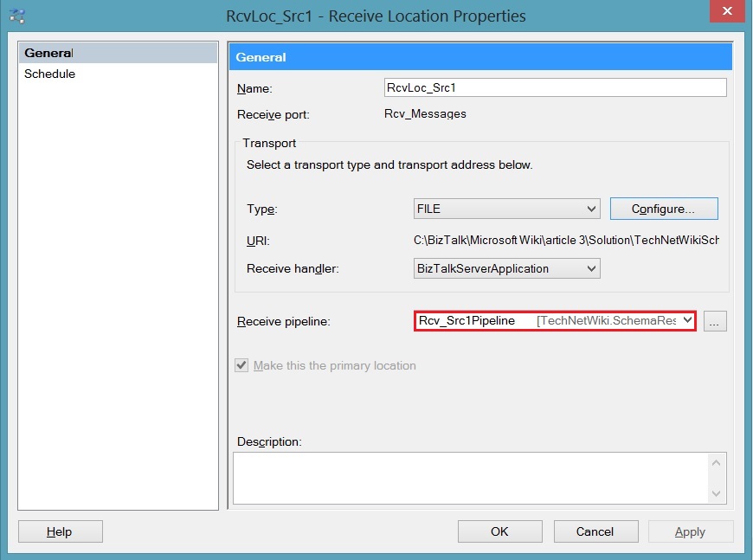Click inside the Description text box
The width and height of the screenshot is (753, 560).
coord(471,478)
